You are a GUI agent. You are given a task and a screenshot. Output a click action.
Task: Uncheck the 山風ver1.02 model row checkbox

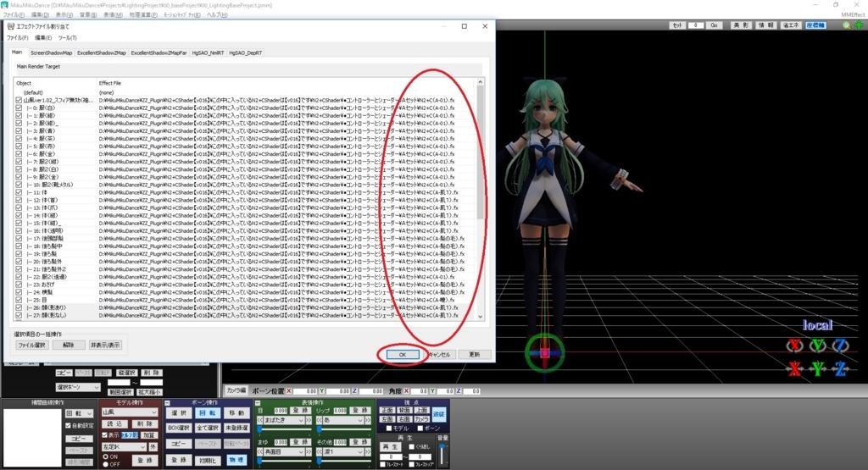(x=19, y=101)
